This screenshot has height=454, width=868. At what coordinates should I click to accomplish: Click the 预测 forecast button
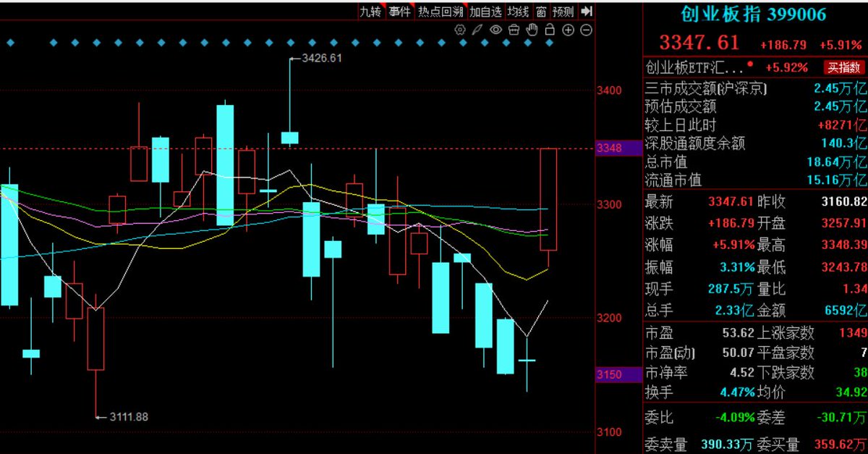[x=563, y=11]
